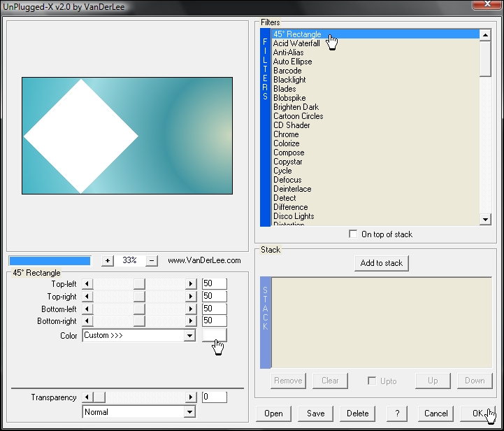Screen dimensions: 504x431
Task: Select the Detect filter
Action: click(x=375, y=198)
